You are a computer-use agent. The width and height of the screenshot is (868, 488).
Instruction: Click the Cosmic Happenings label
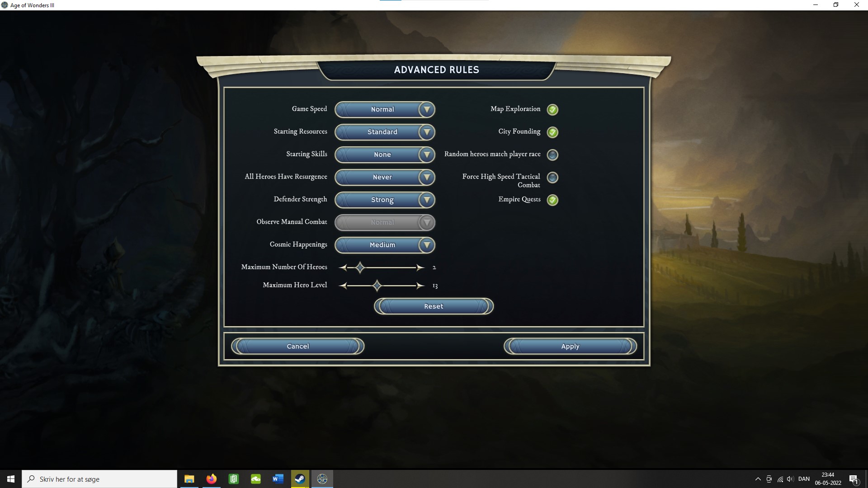point(298,244)
